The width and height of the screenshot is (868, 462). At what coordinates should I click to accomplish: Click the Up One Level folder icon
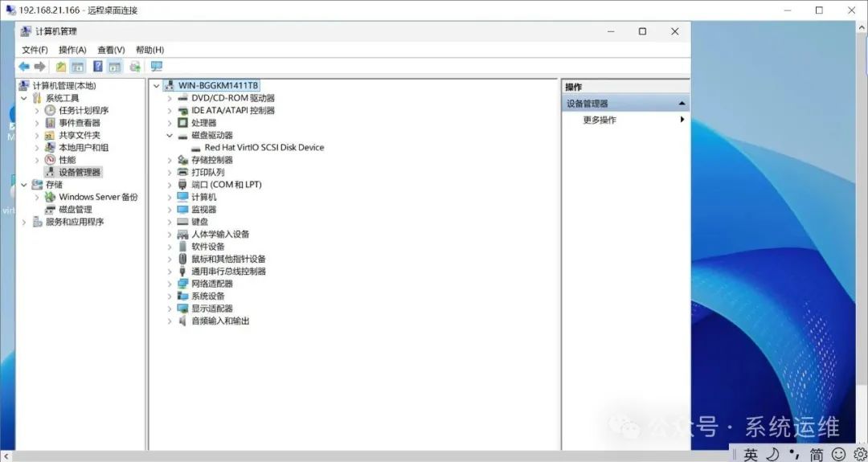pos(61,67)
